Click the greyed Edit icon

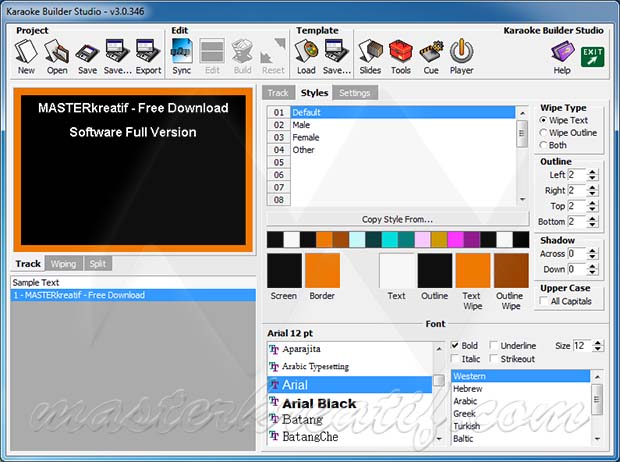coord(212,57)
